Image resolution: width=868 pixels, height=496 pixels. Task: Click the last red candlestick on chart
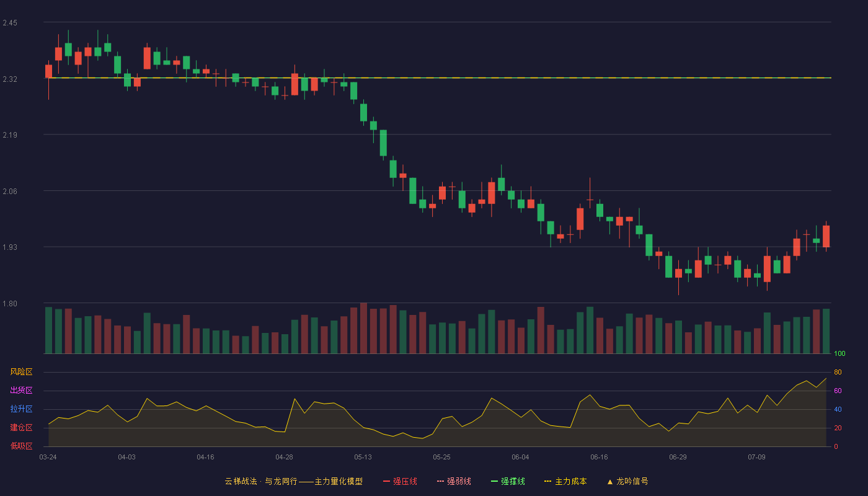(826, 236)
